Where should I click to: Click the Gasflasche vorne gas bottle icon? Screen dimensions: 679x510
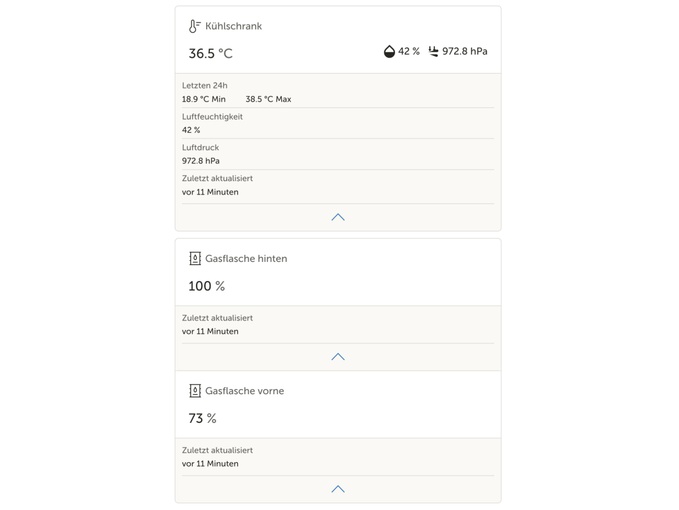(195, 391)
